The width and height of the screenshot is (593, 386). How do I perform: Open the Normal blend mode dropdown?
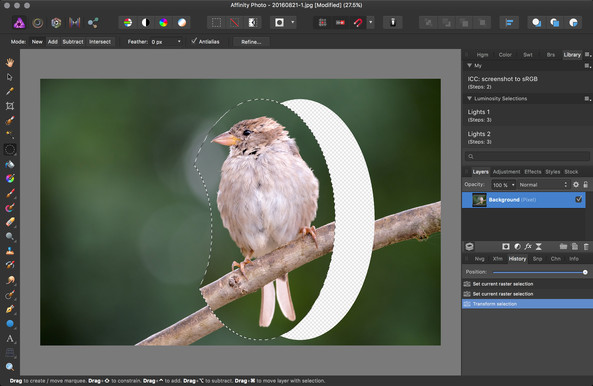543,184
